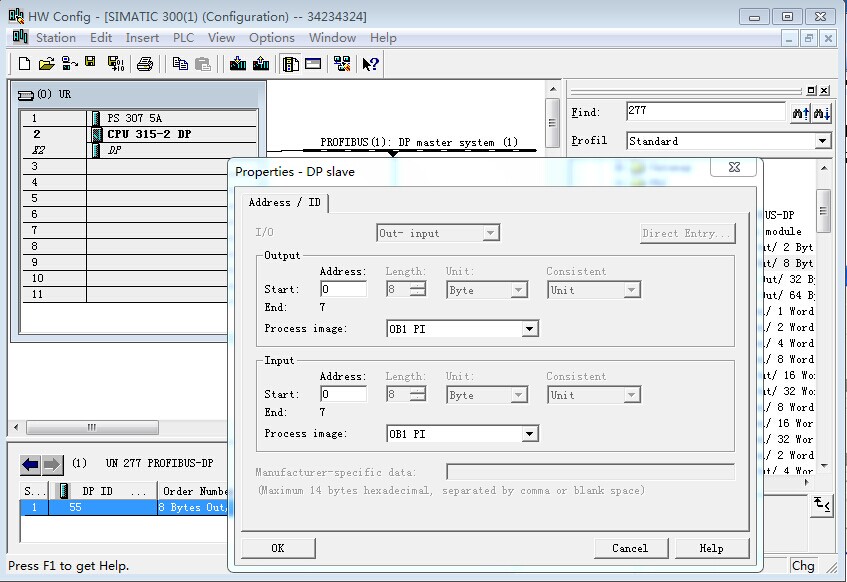This screenshot has width=847, height=582.
Task: Click the search-down binoculars icon
Action: coord(822,113)
